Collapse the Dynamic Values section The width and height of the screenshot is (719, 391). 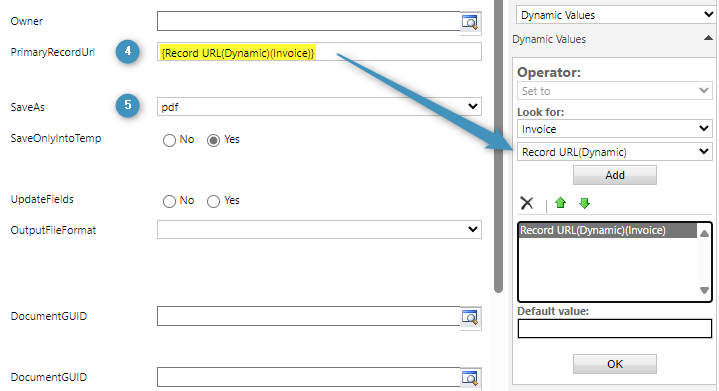click(x=708, y=39)
